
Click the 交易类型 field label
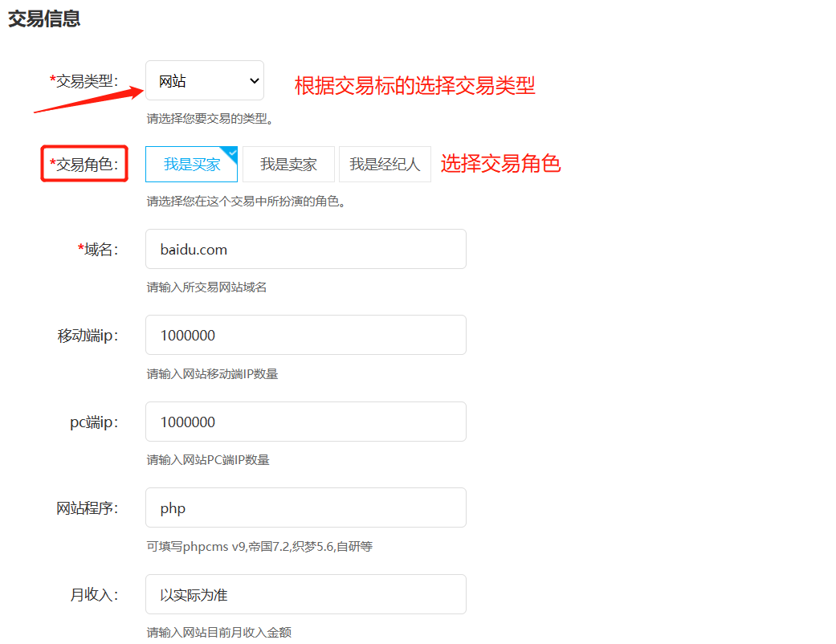tap(84, 80)
